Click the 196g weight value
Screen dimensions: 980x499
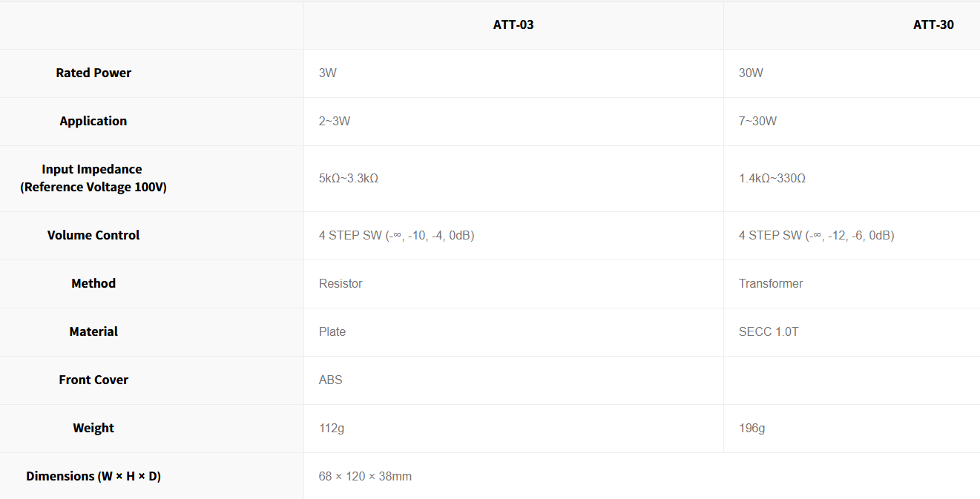tap(752, 428)
